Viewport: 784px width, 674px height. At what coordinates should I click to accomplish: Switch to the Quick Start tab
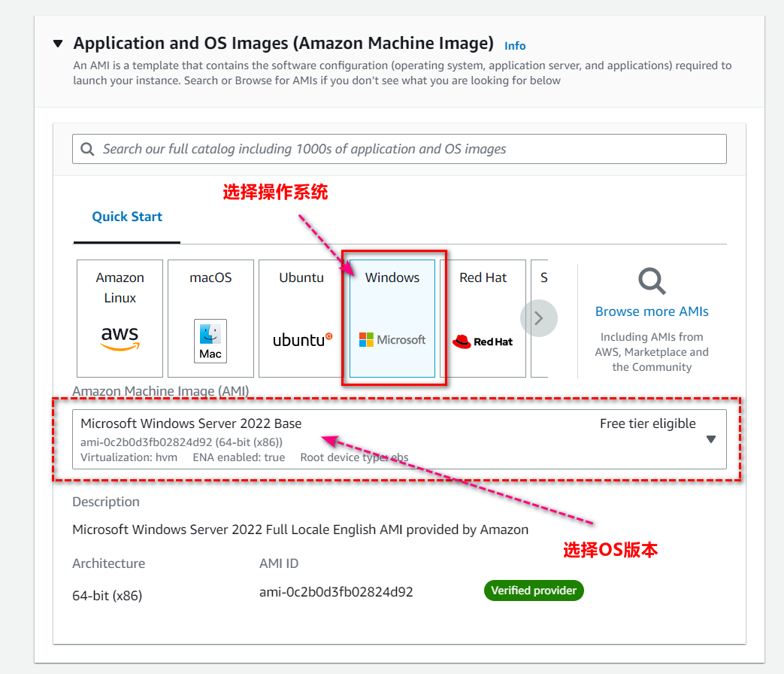(x=127, y=217)
